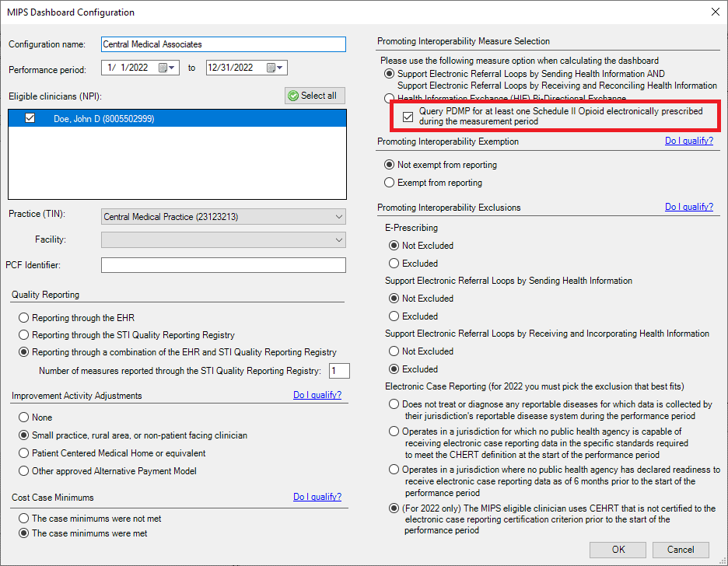This screenshot has width=728, height=566.
Task: Expand the Facility dropdown
Action: click(x=338, y=240)
